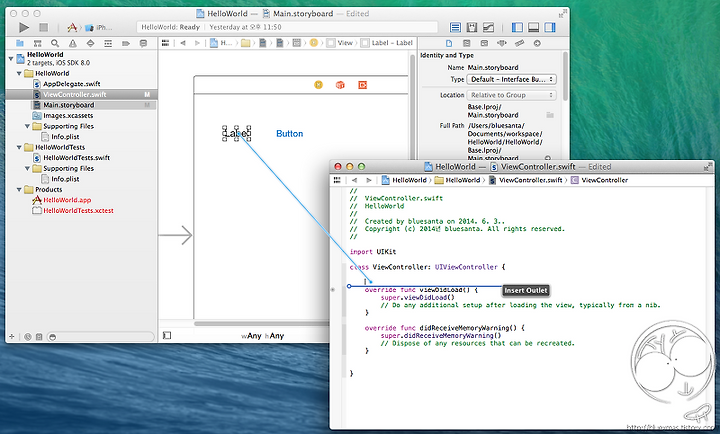Viewport: 720px width, 434px height.
Task: Open the Find navigator magnifier icon
Action: 55,43
